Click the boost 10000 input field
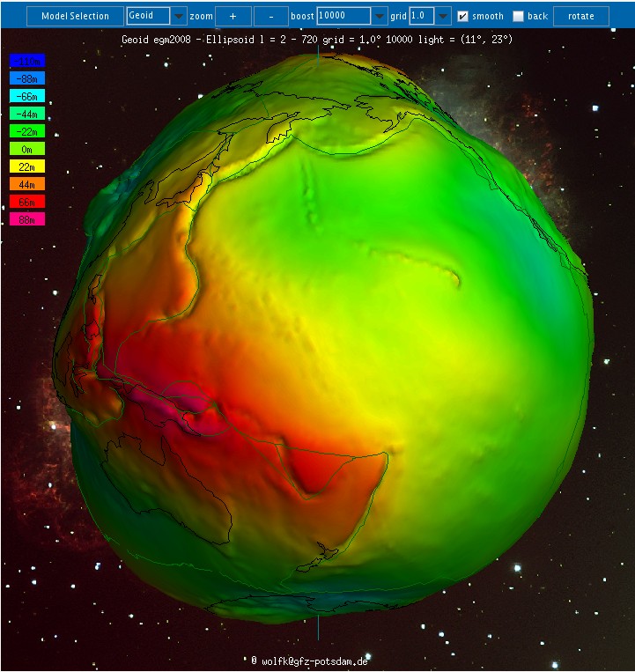The width and height of the screenshot is (635, 672). click(343, 16)
